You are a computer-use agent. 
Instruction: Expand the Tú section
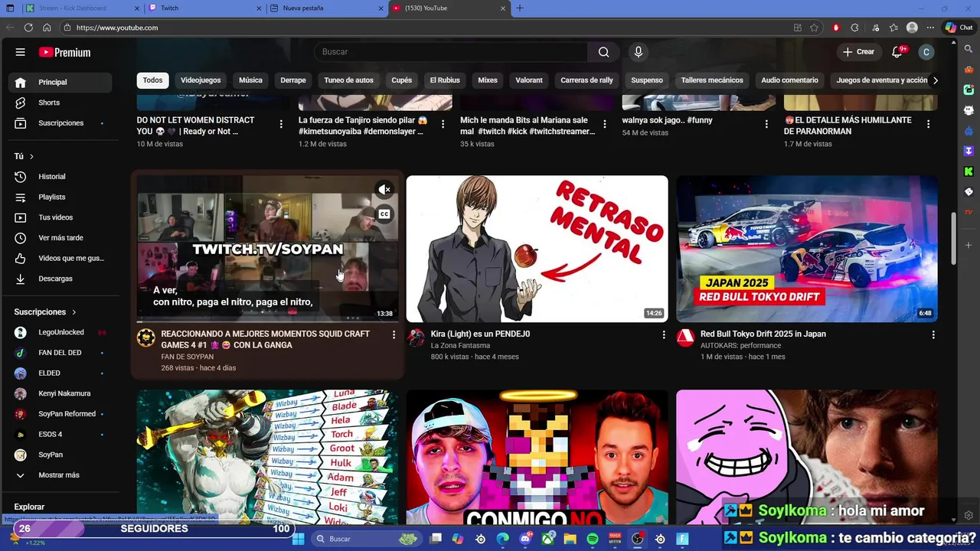24,156
